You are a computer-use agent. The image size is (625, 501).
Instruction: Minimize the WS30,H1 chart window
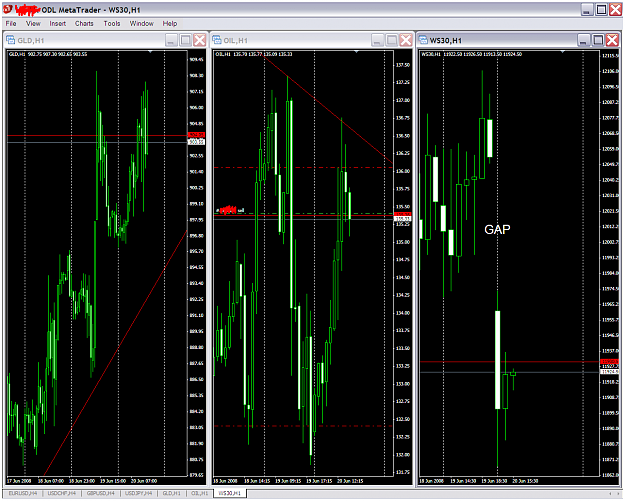[x=584, y=40]
